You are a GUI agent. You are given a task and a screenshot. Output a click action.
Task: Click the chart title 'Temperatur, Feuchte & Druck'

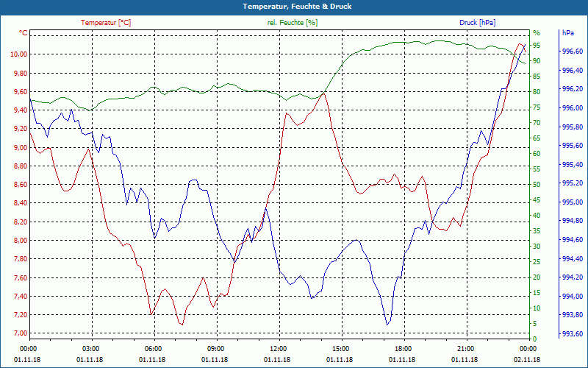(297, 7)
